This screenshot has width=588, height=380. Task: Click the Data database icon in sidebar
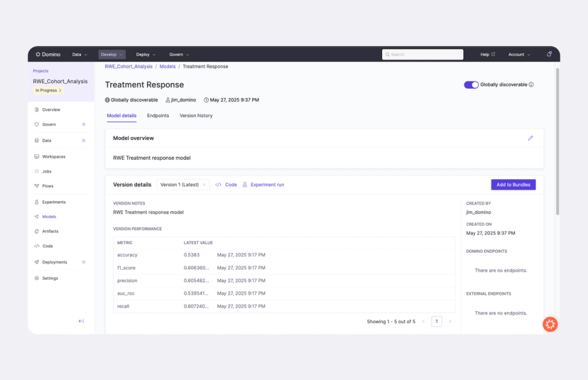37,141
